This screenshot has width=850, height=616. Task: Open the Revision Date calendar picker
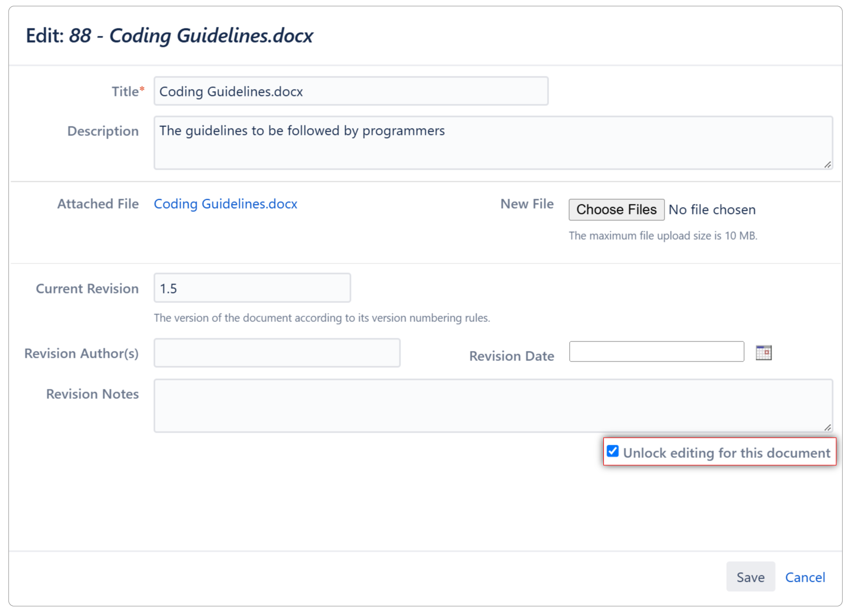coord(763,353)
